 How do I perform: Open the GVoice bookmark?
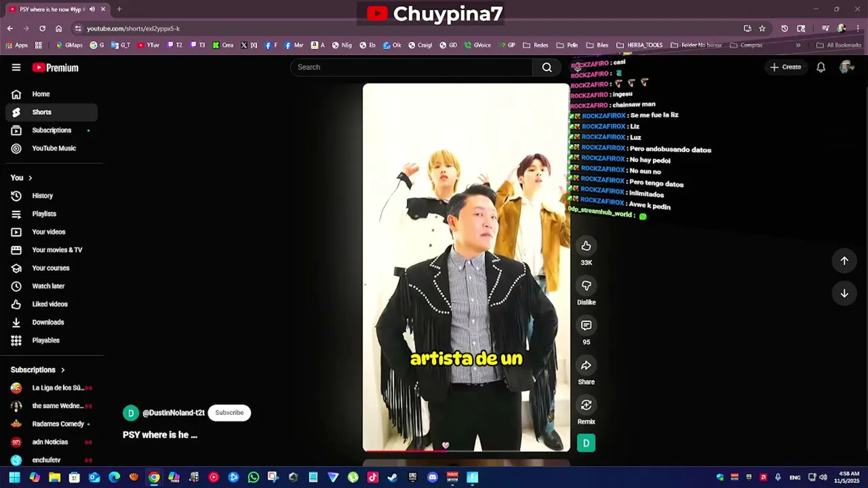pos(477,45)
